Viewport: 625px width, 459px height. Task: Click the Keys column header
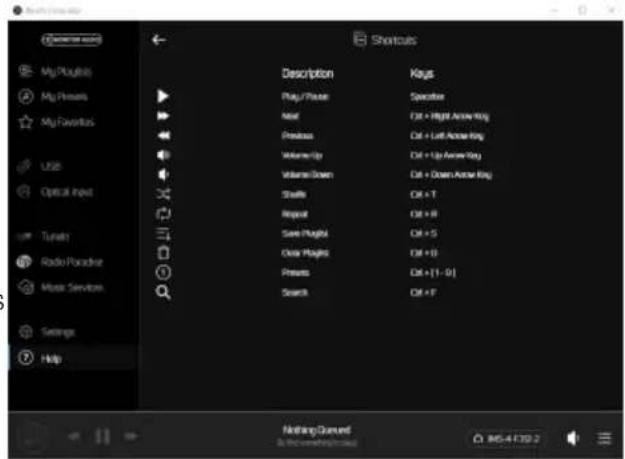pyautogui.click(x=422, y=74)
